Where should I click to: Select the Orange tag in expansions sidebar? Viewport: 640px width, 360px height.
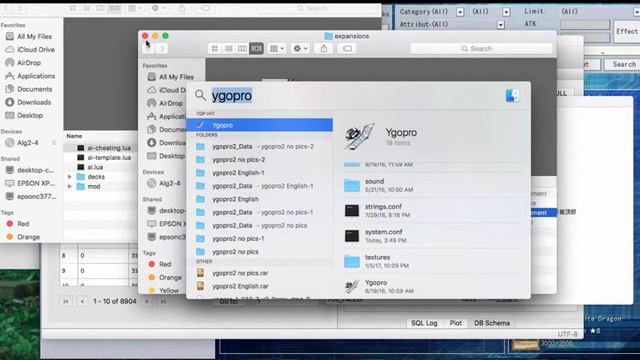coord(165,277)
